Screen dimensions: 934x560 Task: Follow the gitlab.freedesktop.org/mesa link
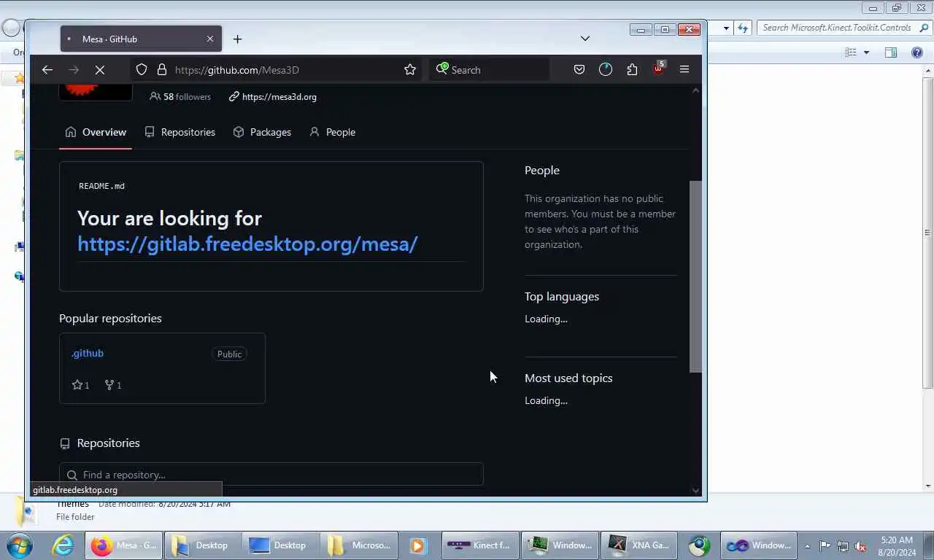[247, 244]
